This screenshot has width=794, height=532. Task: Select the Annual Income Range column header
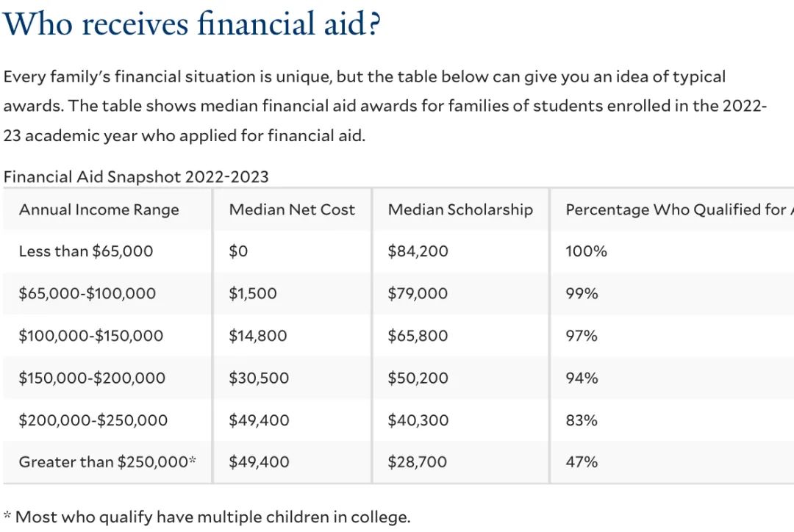[x=99, y=209]
